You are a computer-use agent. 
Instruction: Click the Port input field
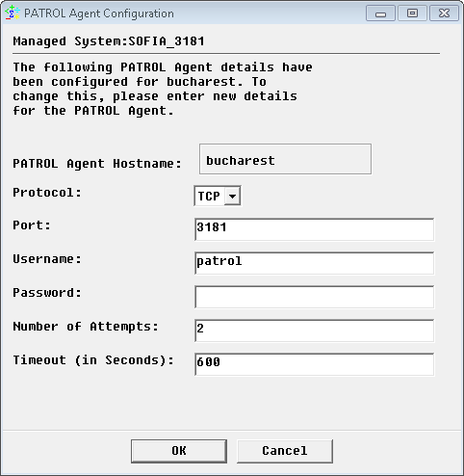[x=315, y=229]
